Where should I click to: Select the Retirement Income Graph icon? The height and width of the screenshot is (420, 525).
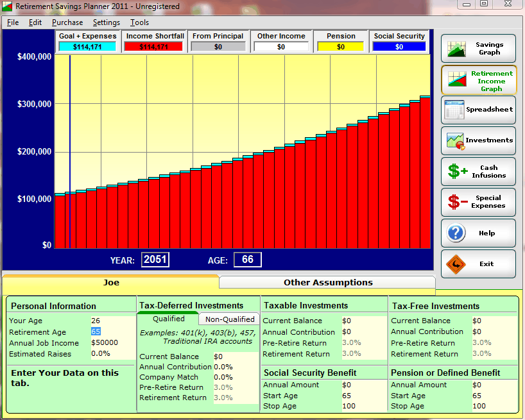tap(456, 80)
